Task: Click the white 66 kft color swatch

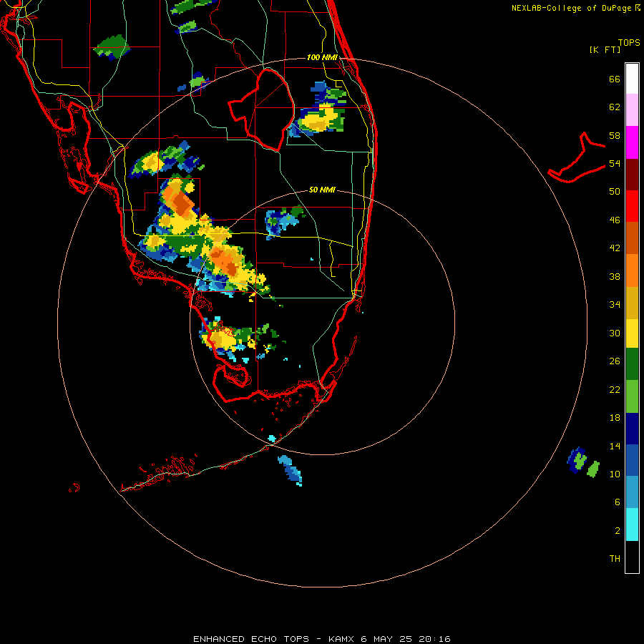Action: (632, 79)
